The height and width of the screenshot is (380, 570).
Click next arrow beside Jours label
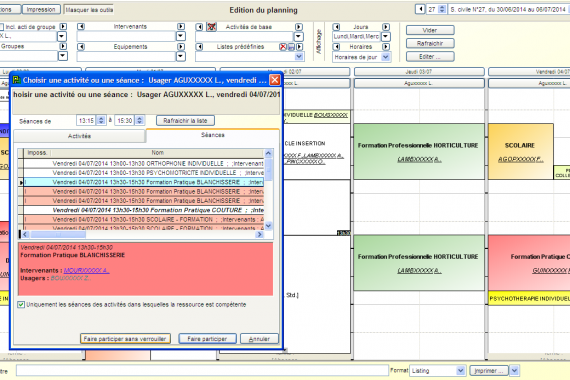(x=386, y=27)
